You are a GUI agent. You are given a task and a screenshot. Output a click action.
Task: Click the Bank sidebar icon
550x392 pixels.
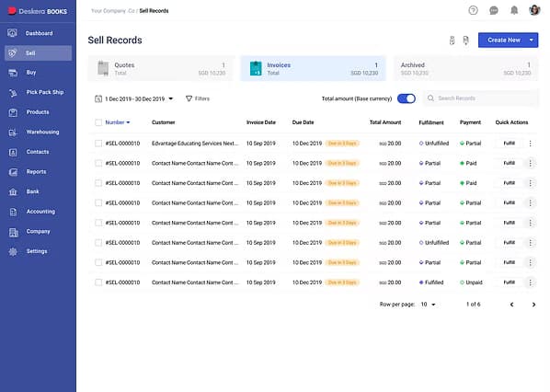[x=13, y=192]
